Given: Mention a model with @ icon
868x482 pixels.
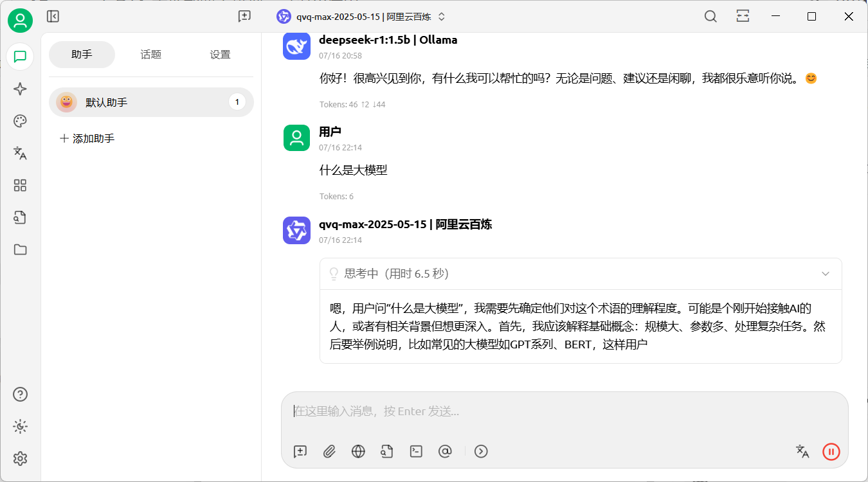Looking at the screenshot, I should [x=445, y=451].
